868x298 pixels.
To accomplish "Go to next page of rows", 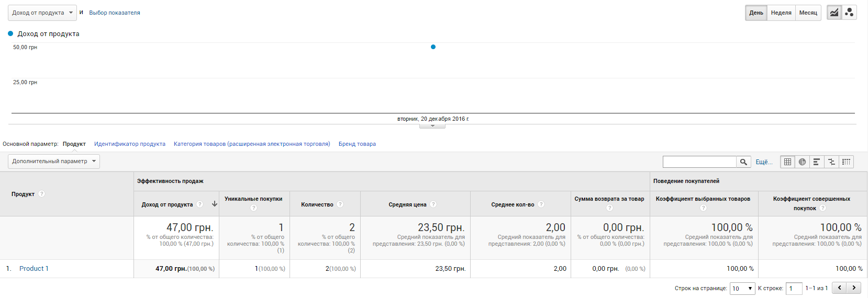I will click(854, 288).
